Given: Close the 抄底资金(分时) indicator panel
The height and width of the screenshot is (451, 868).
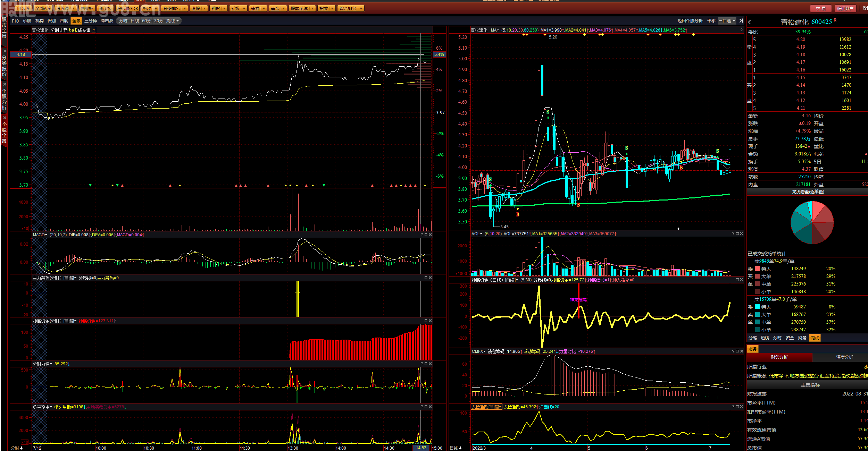Looking at the screenshot, I should [x=430, y=321].
